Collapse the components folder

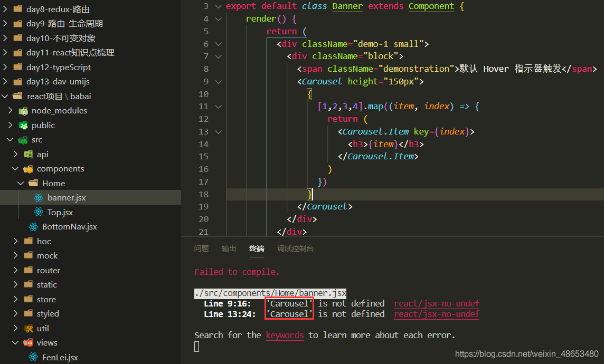click(15, 169)
